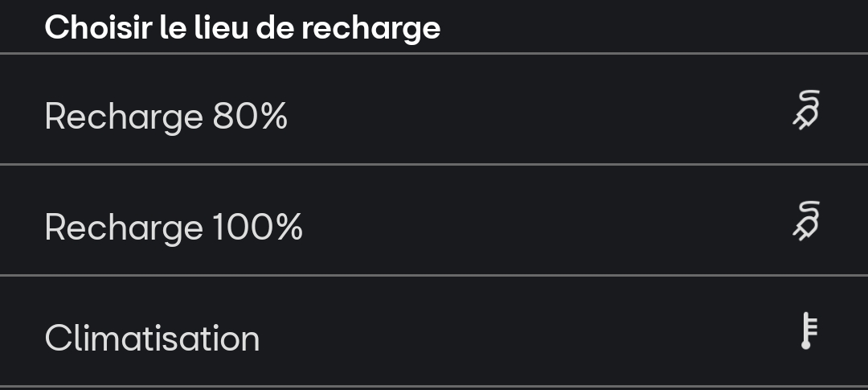
Task: Select the Recharge 100% option
Action: coord(174,228)
